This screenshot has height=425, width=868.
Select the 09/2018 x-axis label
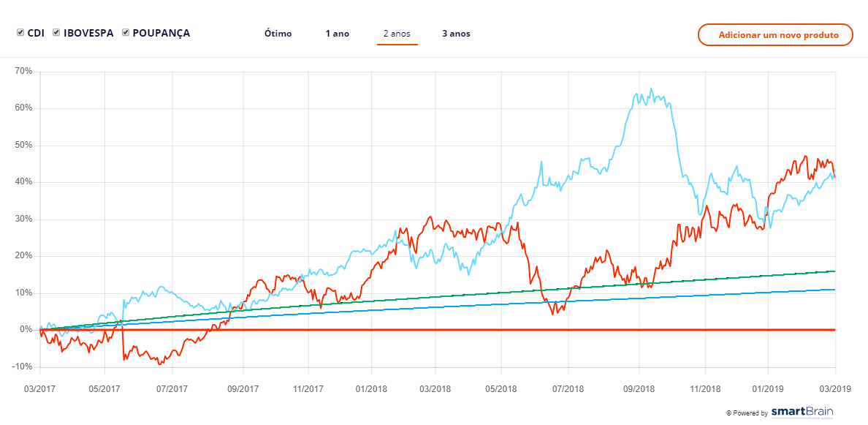click(x=638, y=388)
